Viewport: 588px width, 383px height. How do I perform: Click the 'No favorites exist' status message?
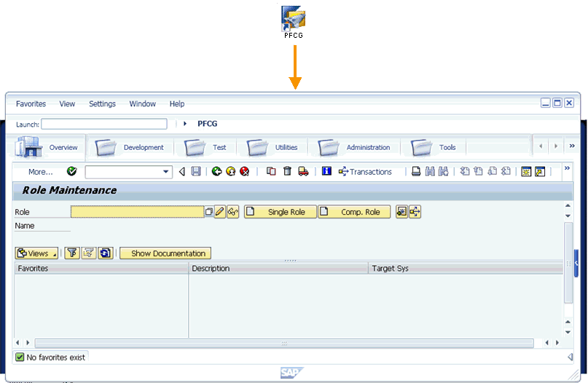(55, 357)
